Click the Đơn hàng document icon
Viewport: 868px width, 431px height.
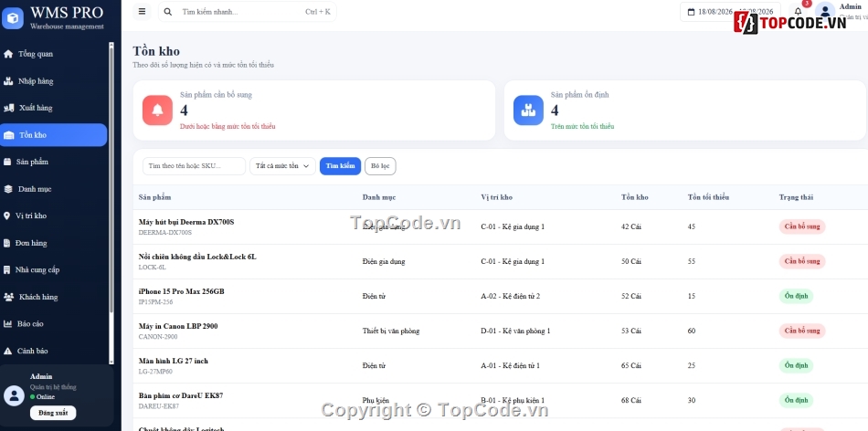click(6, 243)
